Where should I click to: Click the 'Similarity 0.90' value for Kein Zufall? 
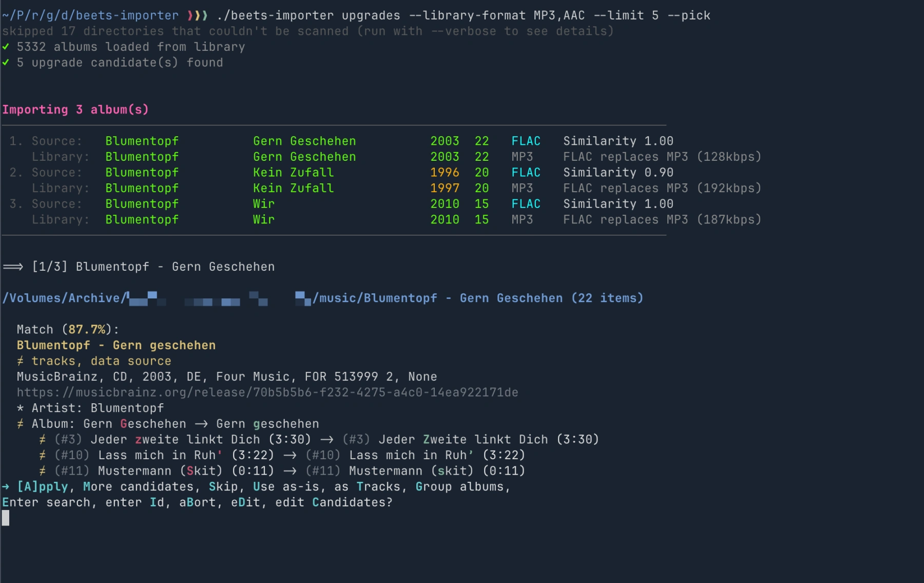coord(618,173)
